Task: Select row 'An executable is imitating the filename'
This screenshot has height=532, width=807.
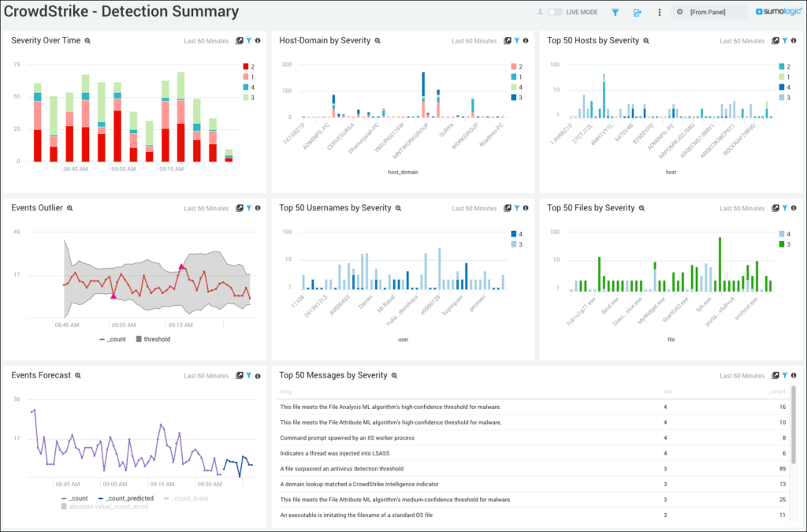Action: coord(534,515)
